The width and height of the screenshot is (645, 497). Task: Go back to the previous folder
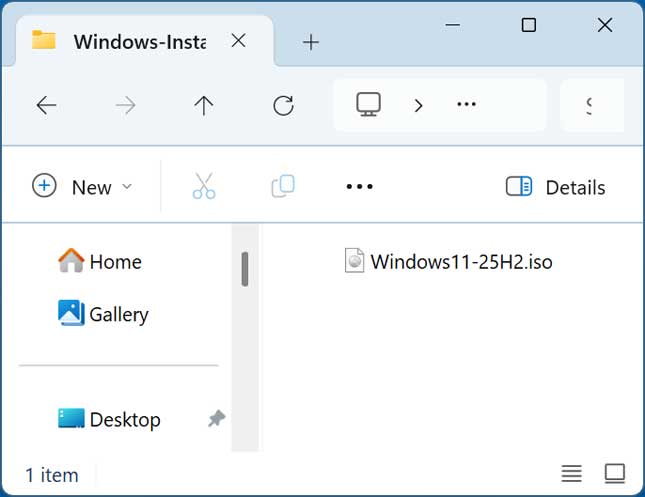46,105
